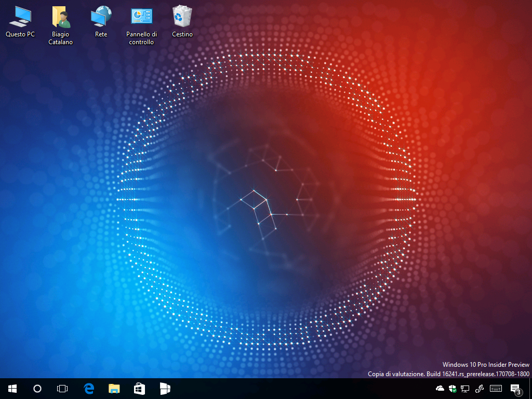Select the Cestino recycle bin icon

(182, 21)
